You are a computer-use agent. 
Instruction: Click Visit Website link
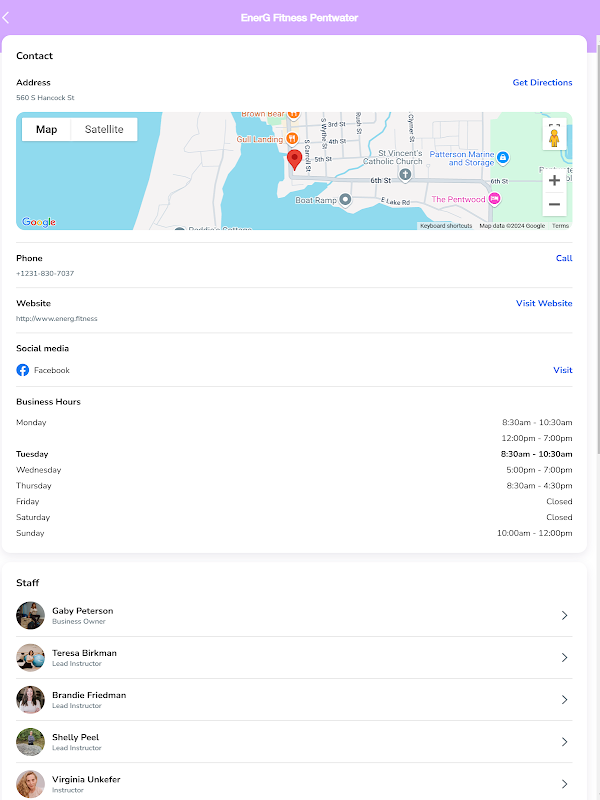coord(544,303)
